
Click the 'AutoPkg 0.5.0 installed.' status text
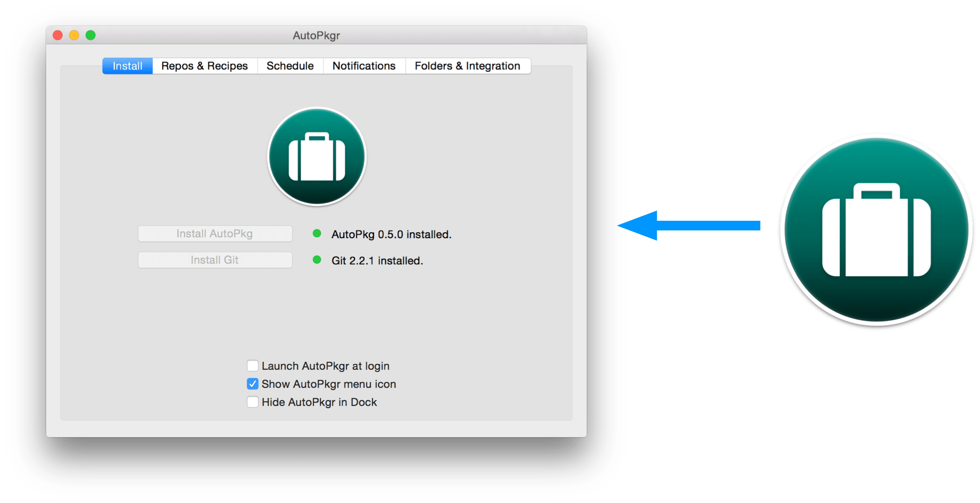[391, 235]
